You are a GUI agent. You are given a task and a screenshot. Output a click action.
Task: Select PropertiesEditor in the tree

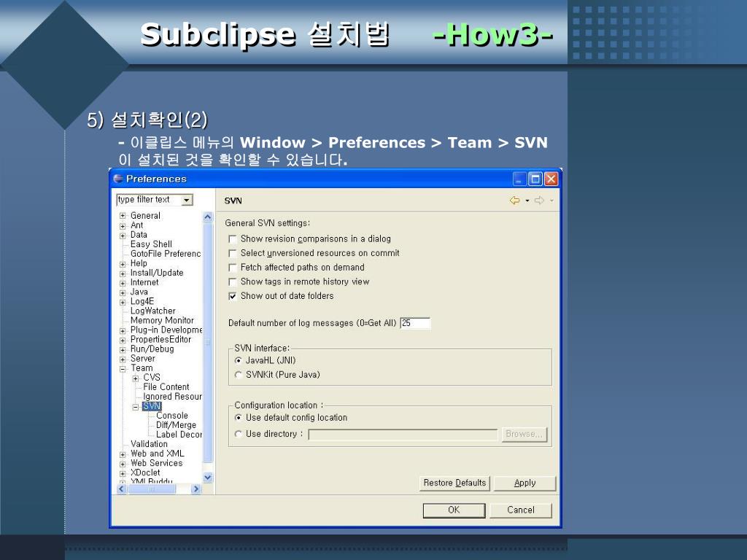(160, 340)
